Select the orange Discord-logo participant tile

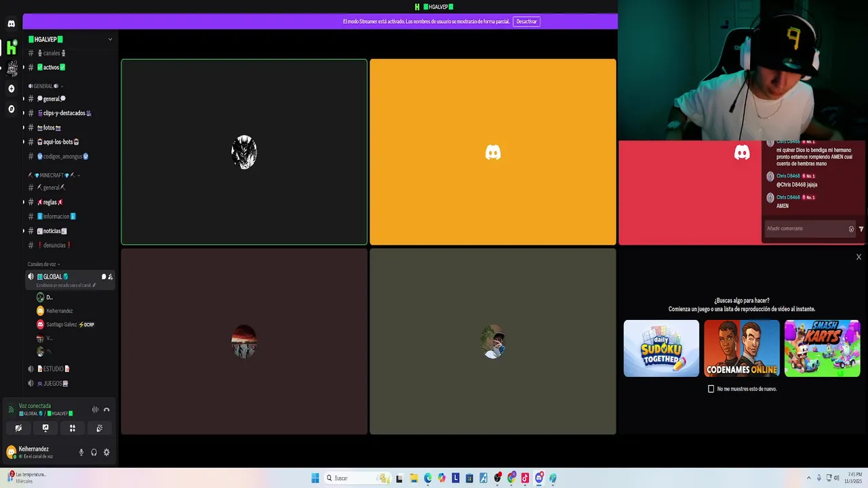tap(493, 152)
